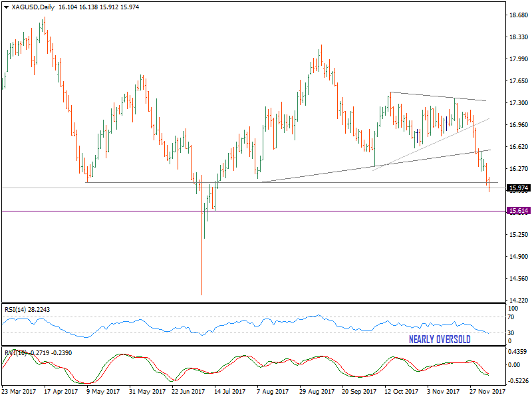Click the RSI scale value 30
This screenshot has width=532, height=399.
(x=511, y=332)
